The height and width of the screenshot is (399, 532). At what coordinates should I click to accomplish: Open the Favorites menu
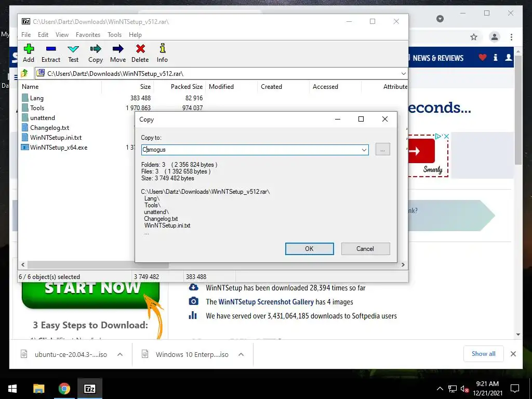(x=88, y=35)
